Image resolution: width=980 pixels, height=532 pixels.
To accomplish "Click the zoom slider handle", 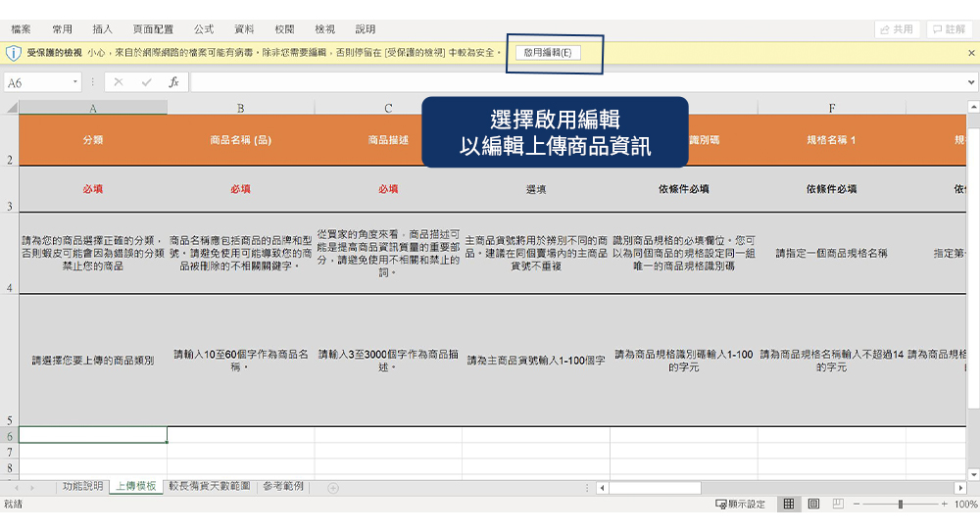I will [901, 504].
